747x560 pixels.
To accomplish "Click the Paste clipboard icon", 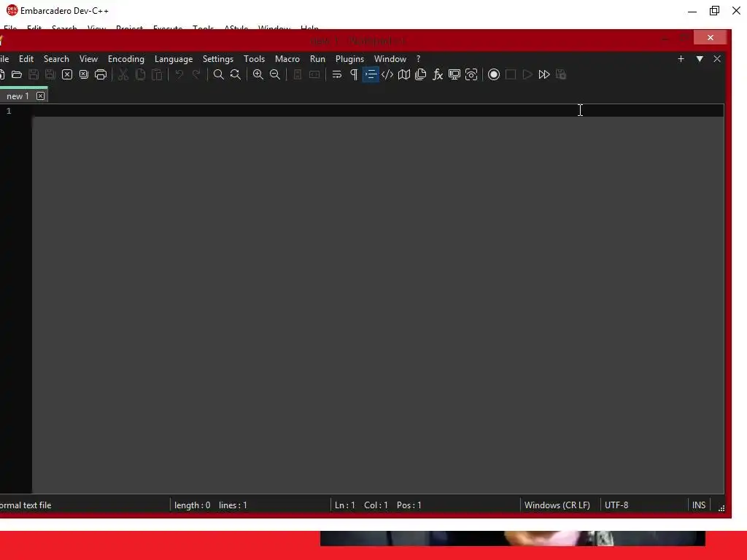I will pyautogui.click(x=157, y=74).
